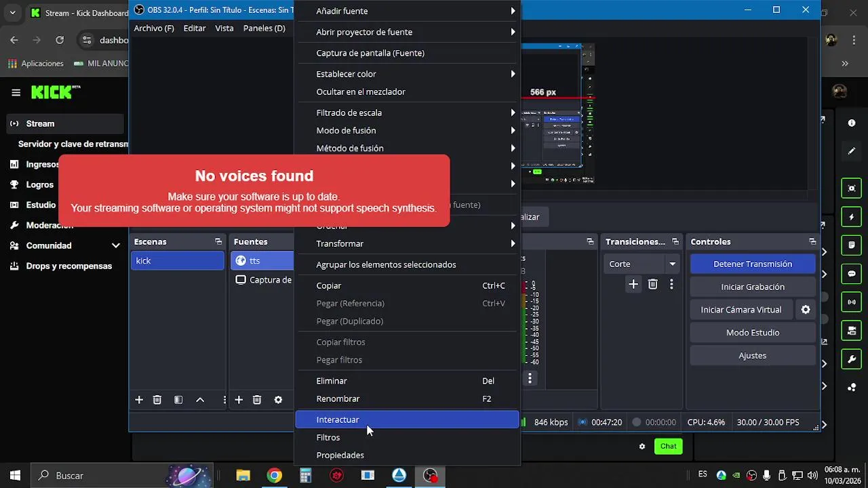Open audio mixer three-dot menu

[x=530, y=379]
